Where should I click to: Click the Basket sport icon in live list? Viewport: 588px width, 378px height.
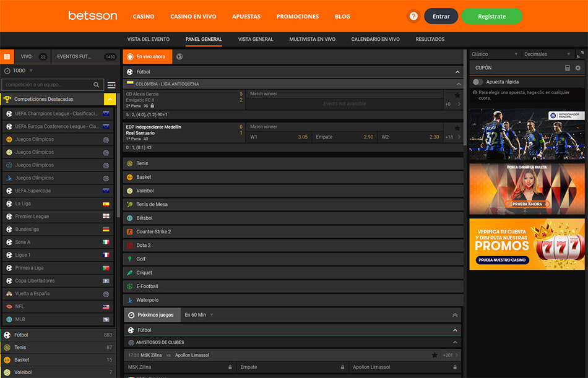[x=130, y=177]
